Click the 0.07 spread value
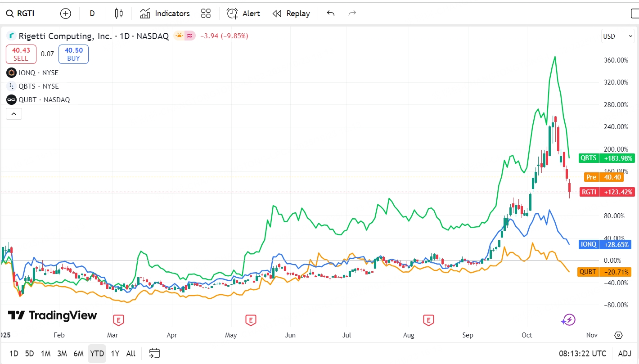Screen dimensions: 639x364 coord(47,54)
